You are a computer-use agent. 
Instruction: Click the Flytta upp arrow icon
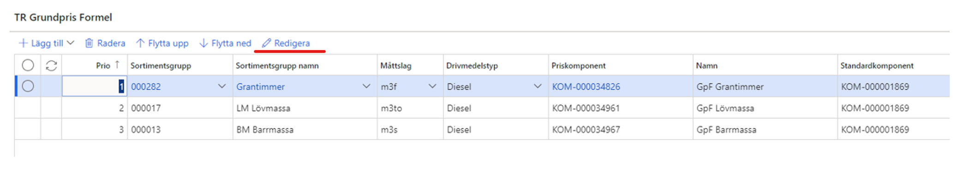(x=140, y=43)
